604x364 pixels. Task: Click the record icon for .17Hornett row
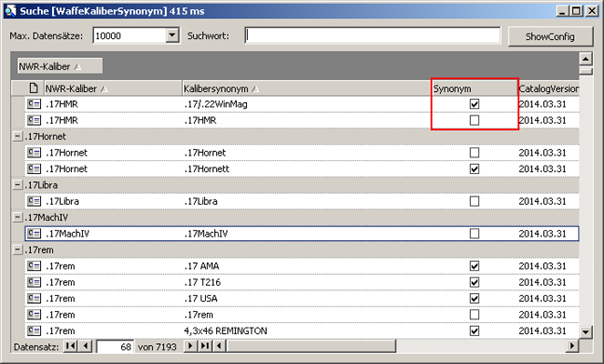pyautogui.click(x=35, y=168)
